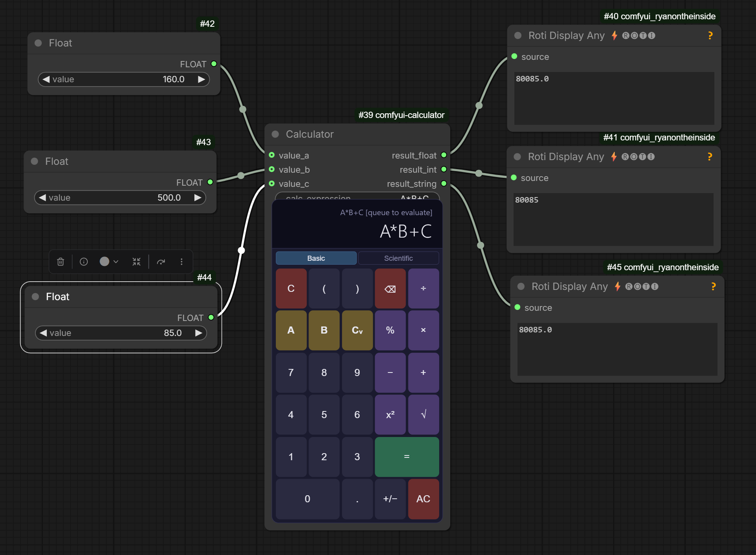The height and width of the screenshot is (555, 756).
Task: Click the open parenthesis key
Action: [x=324, y=289]
